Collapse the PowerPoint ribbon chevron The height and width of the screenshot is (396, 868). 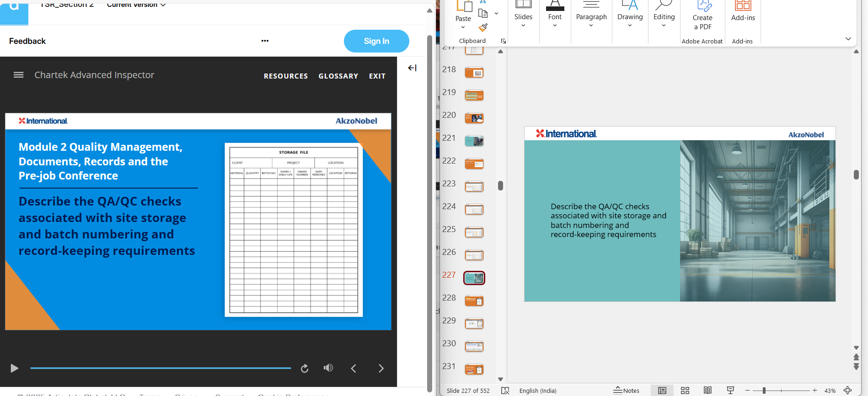[x=848, y=39]
